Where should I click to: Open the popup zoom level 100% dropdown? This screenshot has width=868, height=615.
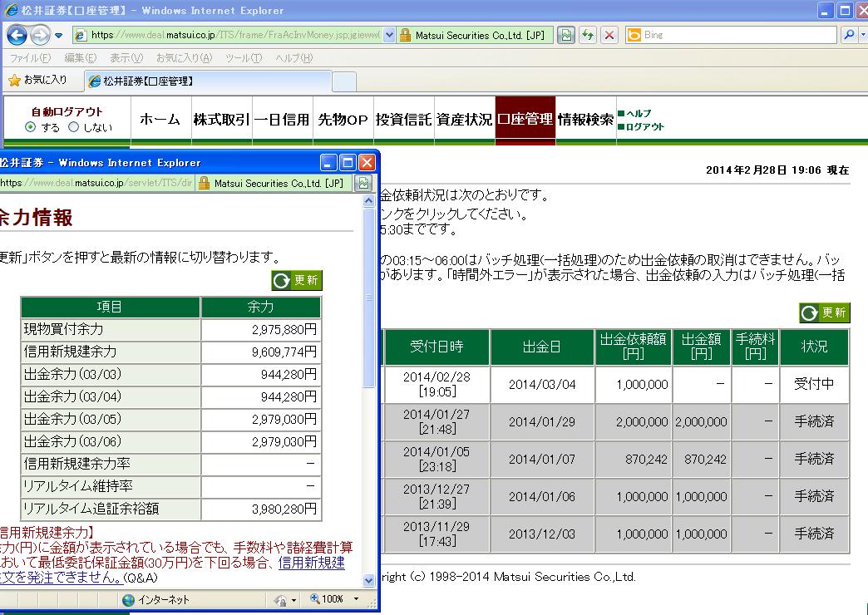tap(356, 599)
